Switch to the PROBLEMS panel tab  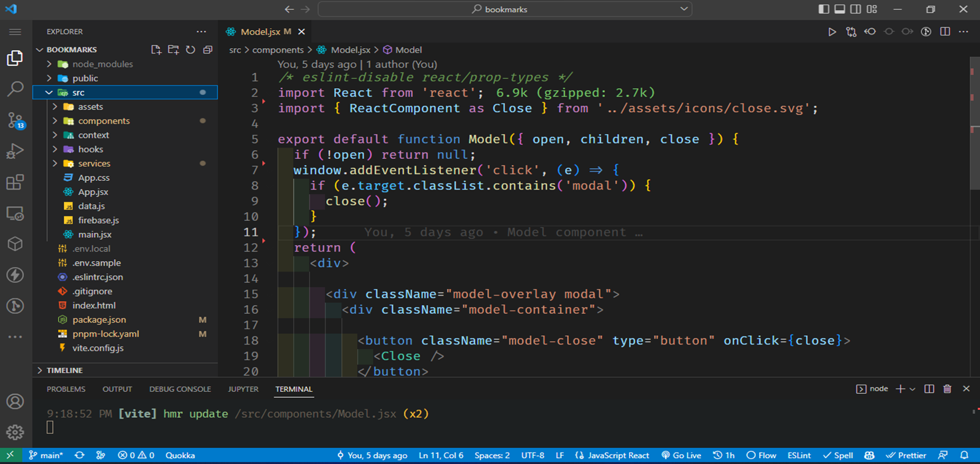click(66, 389)
